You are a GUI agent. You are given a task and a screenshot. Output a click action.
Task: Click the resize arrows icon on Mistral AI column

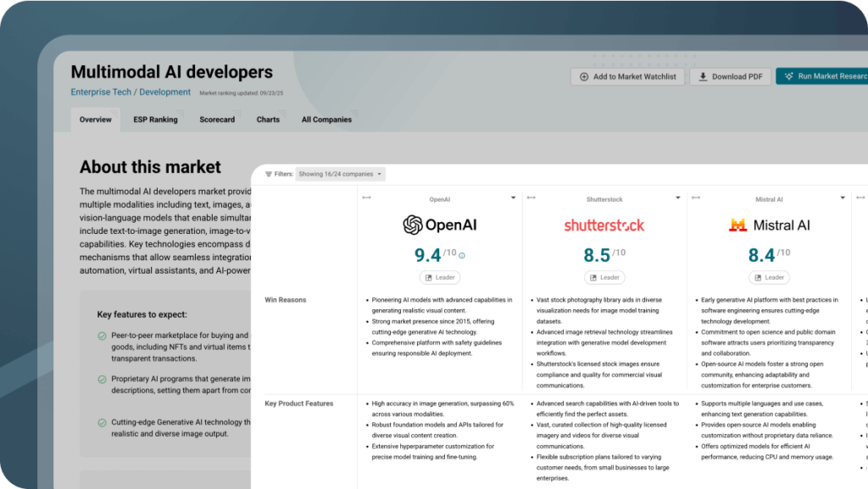695,198
